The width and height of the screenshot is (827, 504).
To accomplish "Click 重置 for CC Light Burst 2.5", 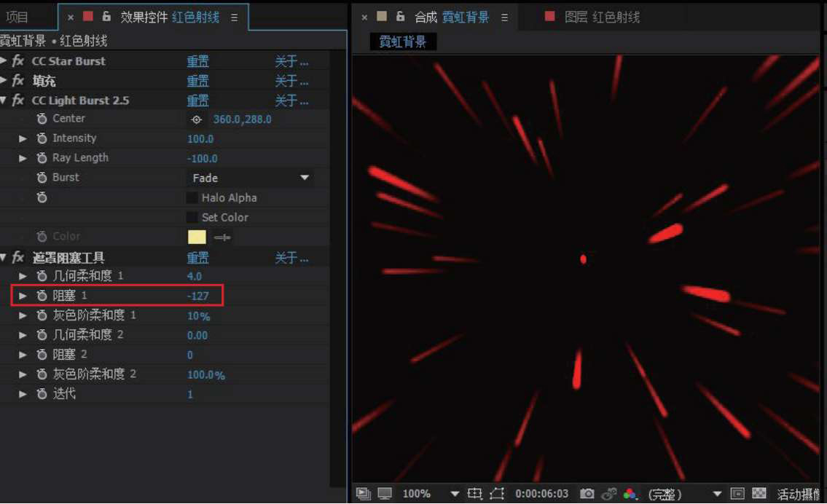I will point(197,101).
